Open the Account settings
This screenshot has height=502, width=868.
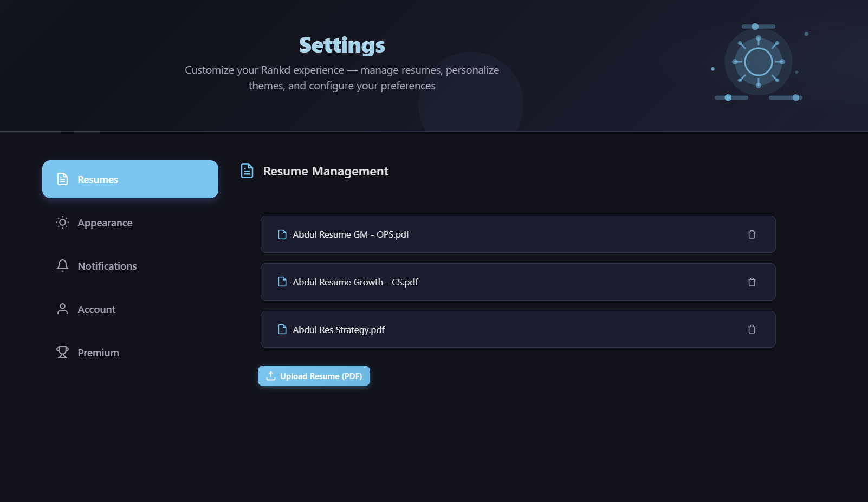tap(96, 309)
